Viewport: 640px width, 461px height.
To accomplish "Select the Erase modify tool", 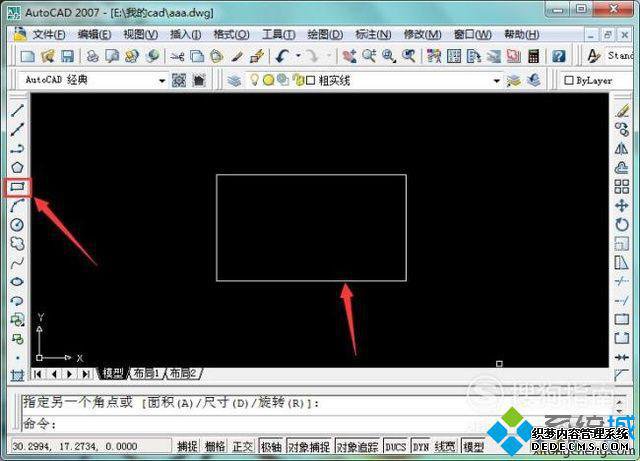I will point(622,110).
